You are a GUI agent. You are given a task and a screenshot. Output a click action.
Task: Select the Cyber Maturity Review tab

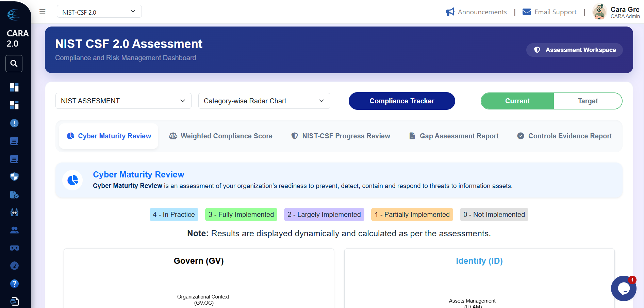(x=109, y=136)
